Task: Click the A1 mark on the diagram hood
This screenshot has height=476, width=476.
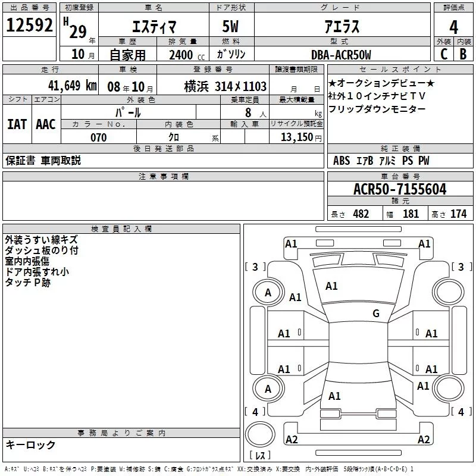Action: pos(331,286)
